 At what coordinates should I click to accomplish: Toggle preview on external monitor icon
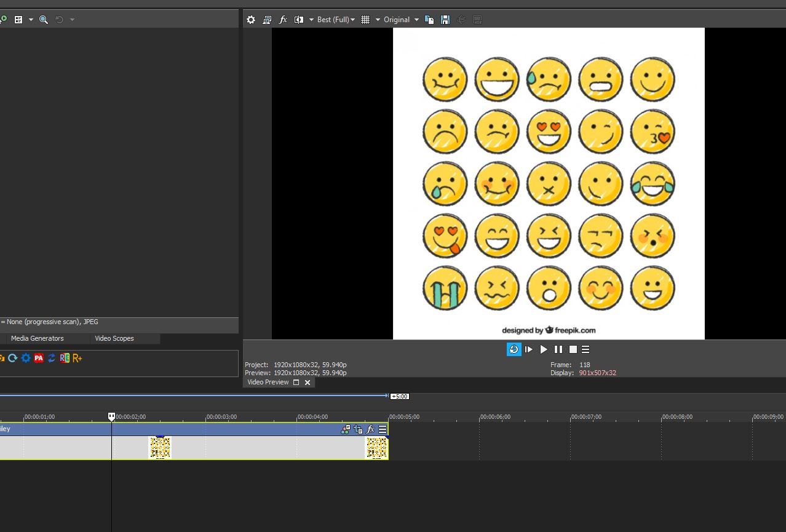click(267, 20)
